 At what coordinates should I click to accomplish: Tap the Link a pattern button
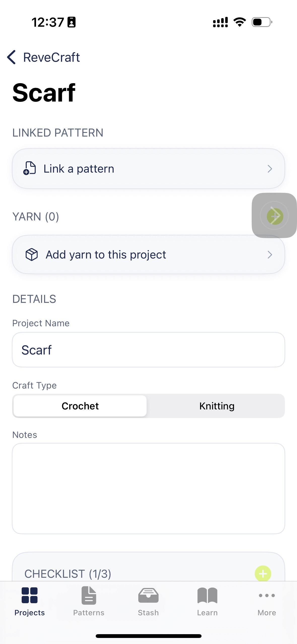tap(149, 168)
